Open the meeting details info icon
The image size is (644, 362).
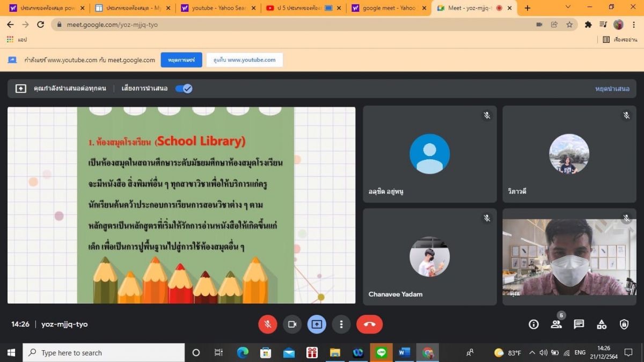tap(533, 324)
